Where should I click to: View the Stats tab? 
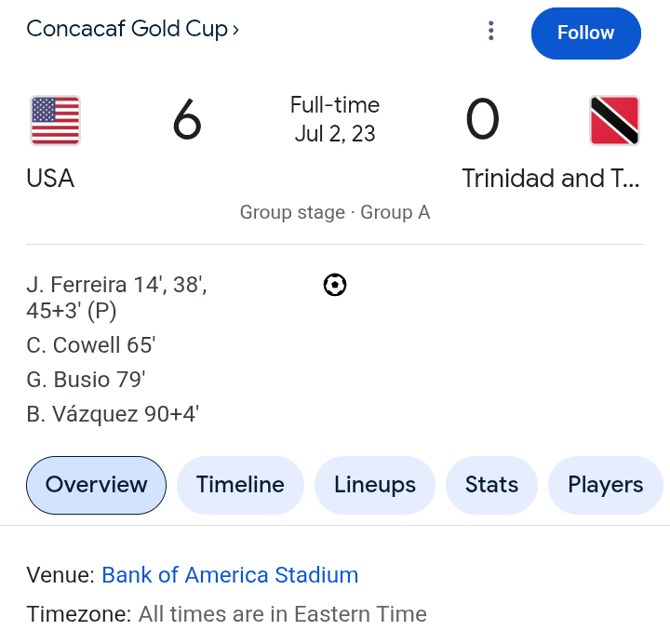point(491,485)
